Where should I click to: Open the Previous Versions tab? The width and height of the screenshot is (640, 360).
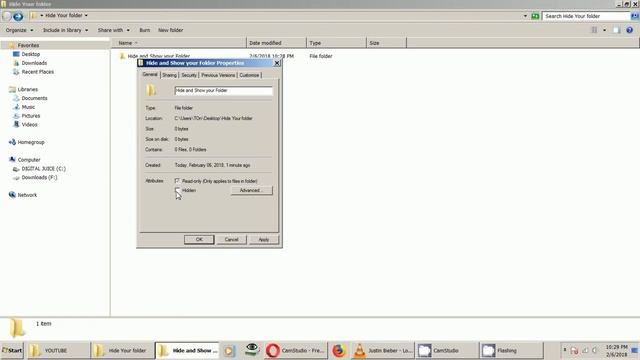218,75
